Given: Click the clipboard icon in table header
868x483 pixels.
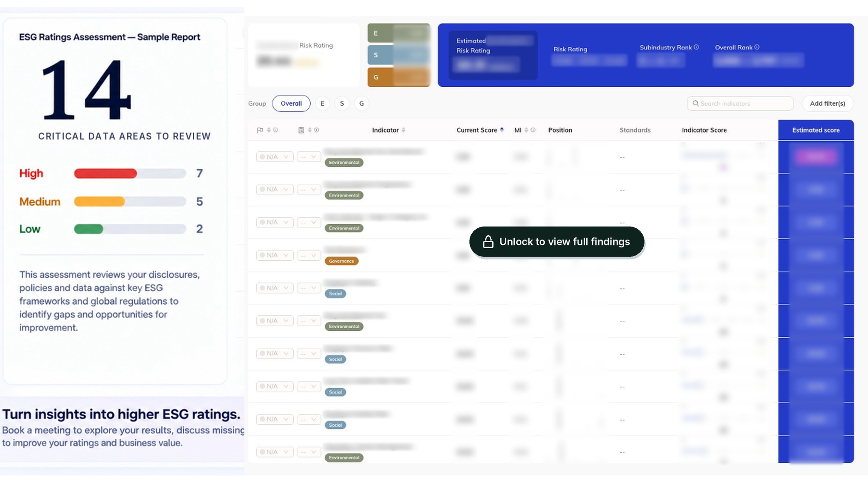Looking at the screenshot, I should (x=301, y=130).
